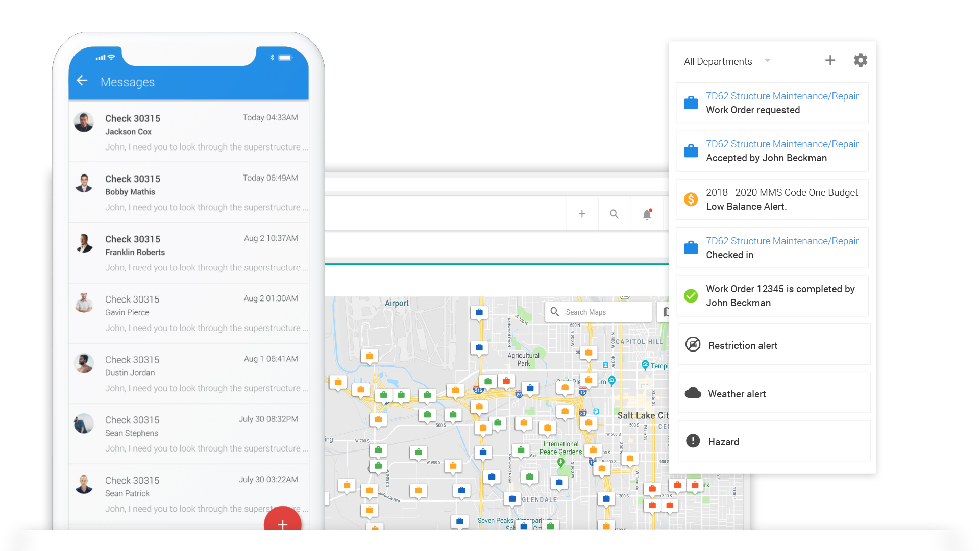The height and width of the screenshot is (551, 980).
Task: Open the Checked in notification link
Action: (782, 241)
